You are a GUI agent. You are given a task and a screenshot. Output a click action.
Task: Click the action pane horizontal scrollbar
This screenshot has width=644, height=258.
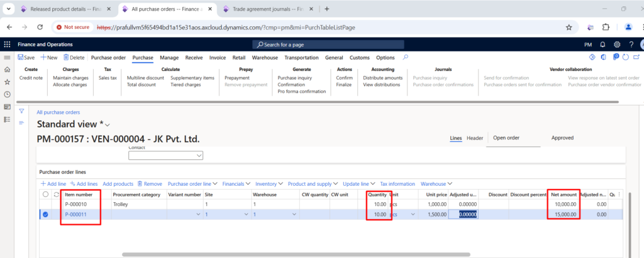click(317, 102)
